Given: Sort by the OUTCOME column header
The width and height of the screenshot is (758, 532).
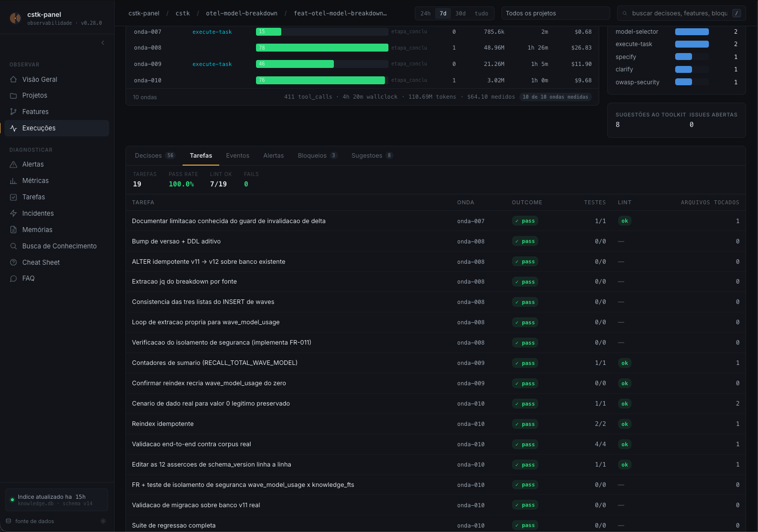Looking at the screenshot, I should (x=527, y=203).
